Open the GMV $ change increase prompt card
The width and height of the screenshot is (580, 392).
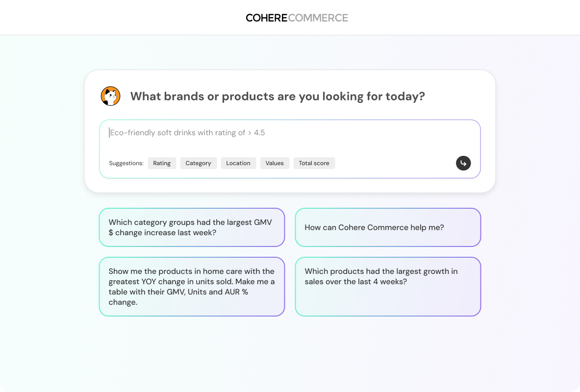click(x=192, y=227)
